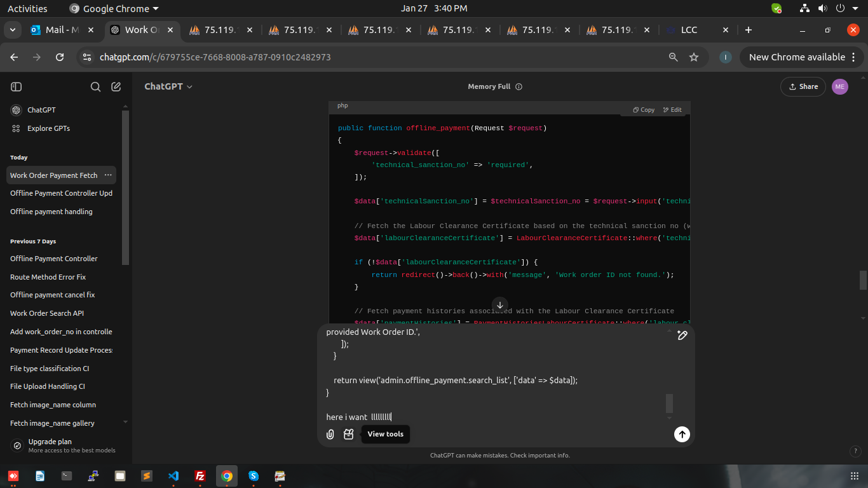Open the View tools icon
The width and height of the screenshot is (868, 488).
click(348, 435)
